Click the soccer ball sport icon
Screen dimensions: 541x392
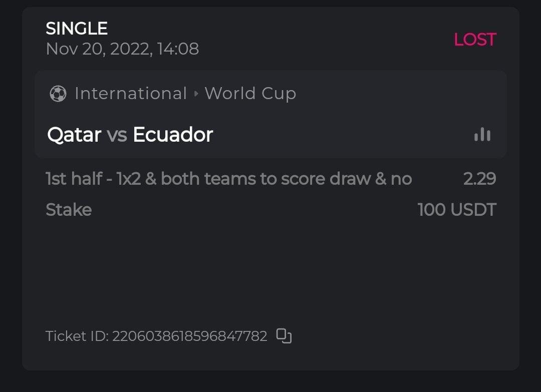click(x=58, y=94)
